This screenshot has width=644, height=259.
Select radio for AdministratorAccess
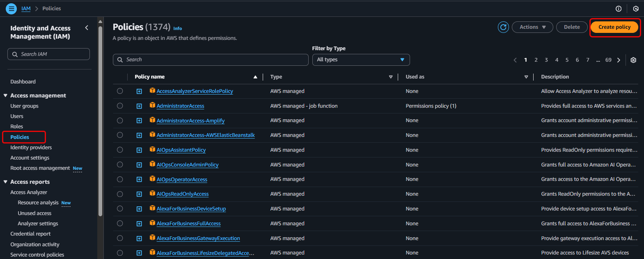pyautogui.click(x=120, y=106)
